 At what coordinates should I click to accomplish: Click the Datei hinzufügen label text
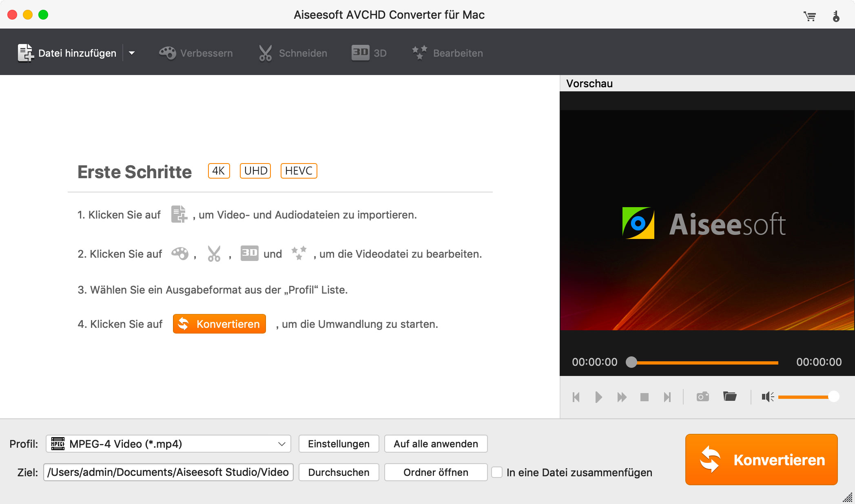pos(77,53)
